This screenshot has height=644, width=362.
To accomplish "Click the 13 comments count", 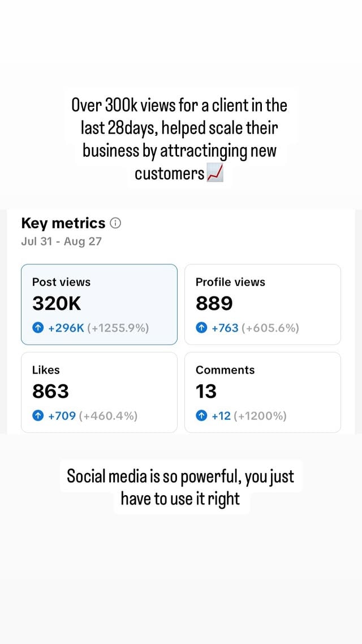I will click(206, 392).
